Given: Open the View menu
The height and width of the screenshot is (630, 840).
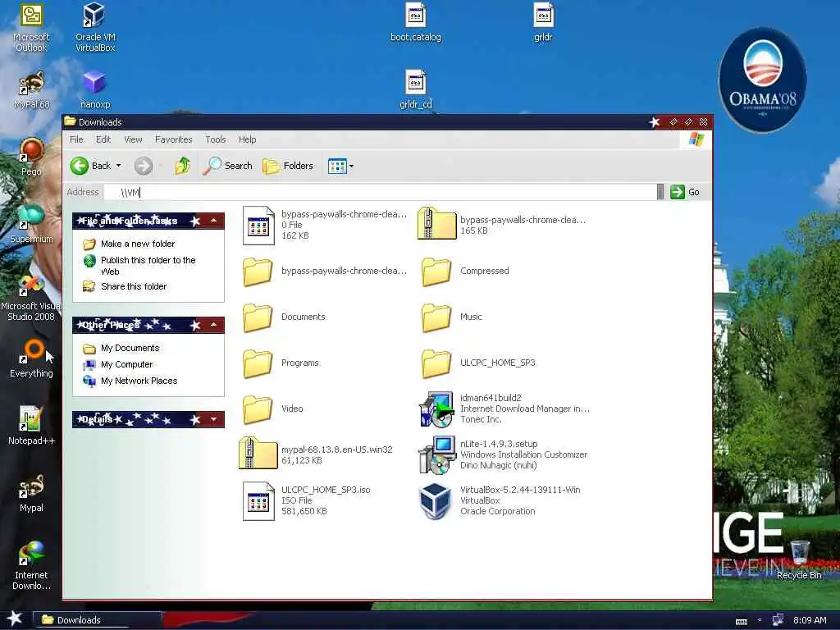Looking at the screenshot, I should pyautogui.click(x=133, y=139).
